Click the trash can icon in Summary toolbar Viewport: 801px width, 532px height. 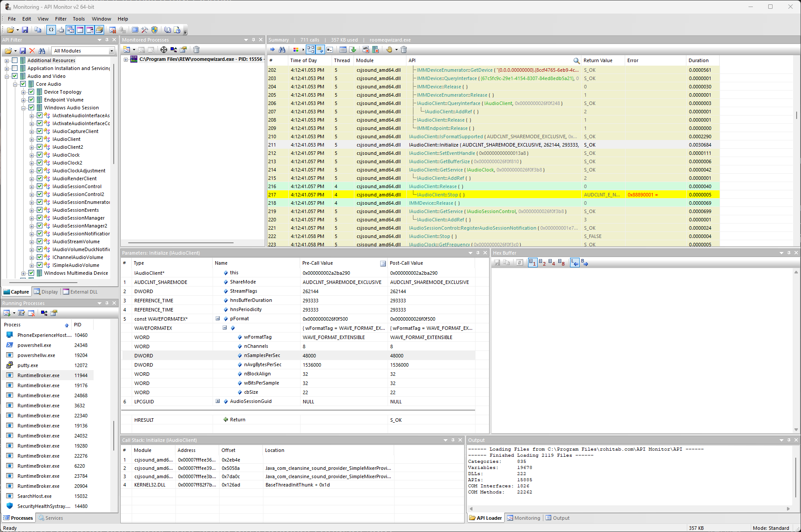click(x=404, y=49)
